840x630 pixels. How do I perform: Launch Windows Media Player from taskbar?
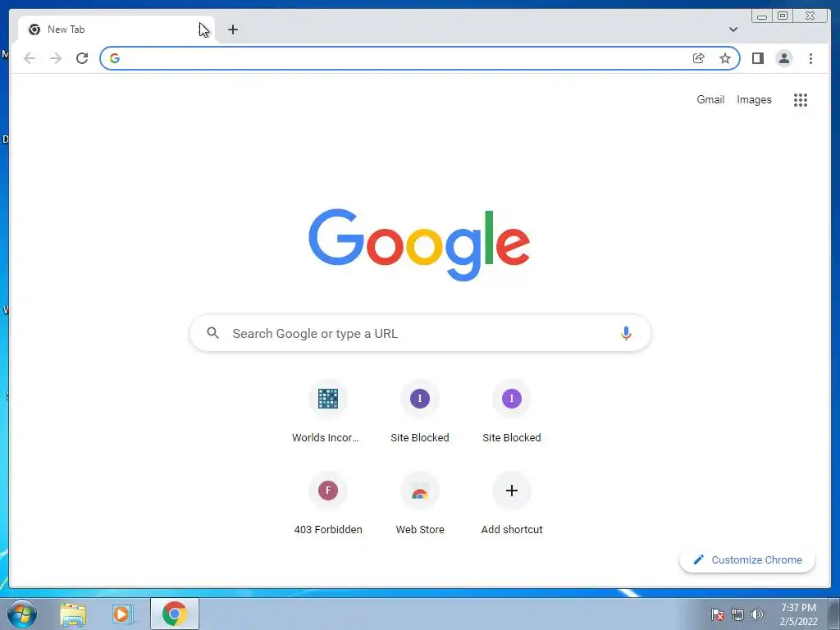(x=122, y=614)
